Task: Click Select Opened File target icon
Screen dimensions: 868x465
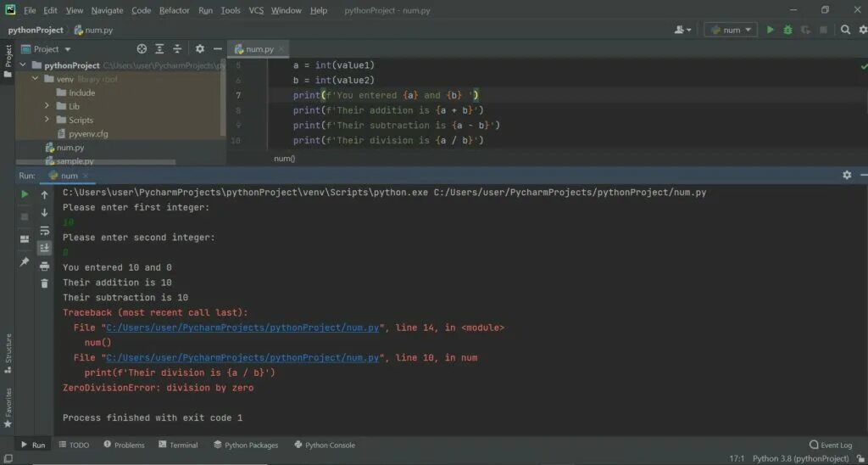Action: coord(142,48)
